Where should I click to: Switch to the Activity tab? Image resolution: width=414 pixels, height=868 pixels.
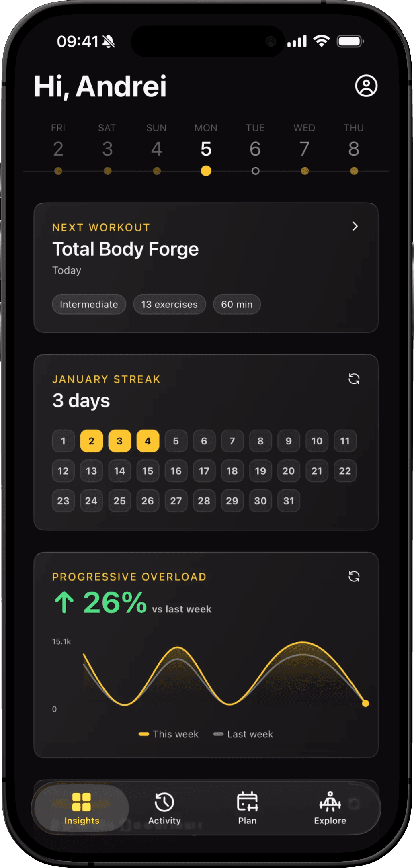point(164,809)
